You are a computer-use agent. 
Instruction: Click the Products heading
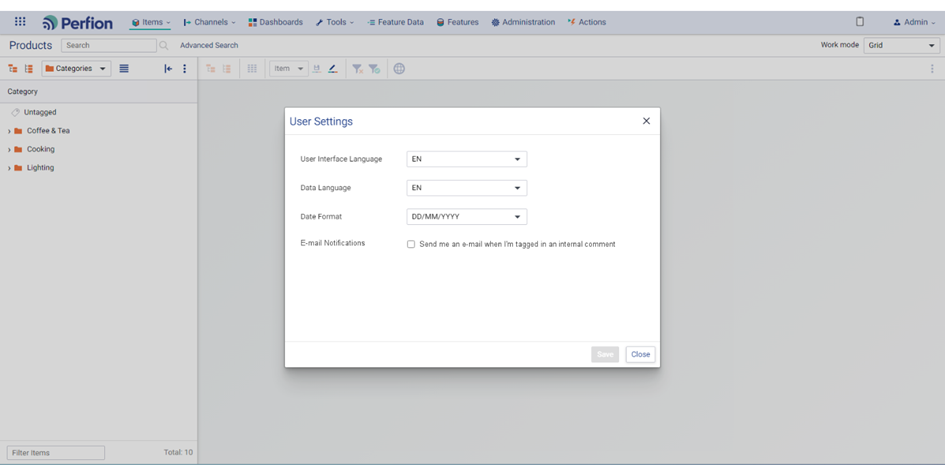(x=30, y=45)
